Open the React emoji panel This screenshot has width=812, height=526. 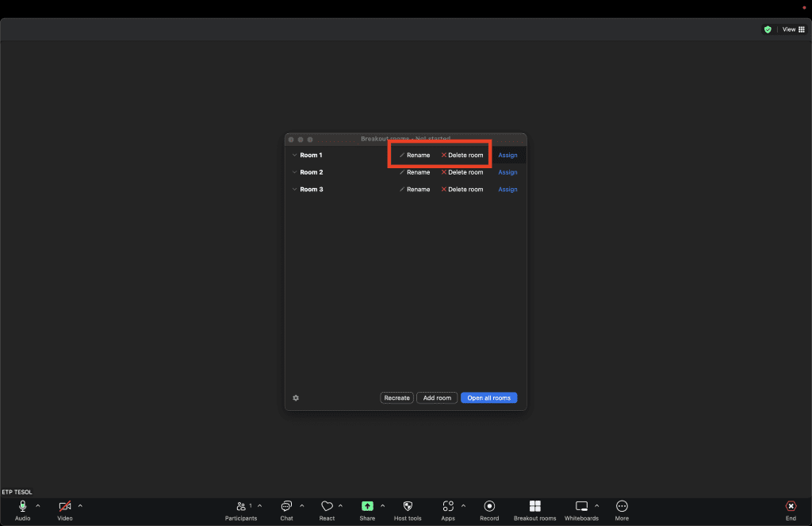pos(328,508)
